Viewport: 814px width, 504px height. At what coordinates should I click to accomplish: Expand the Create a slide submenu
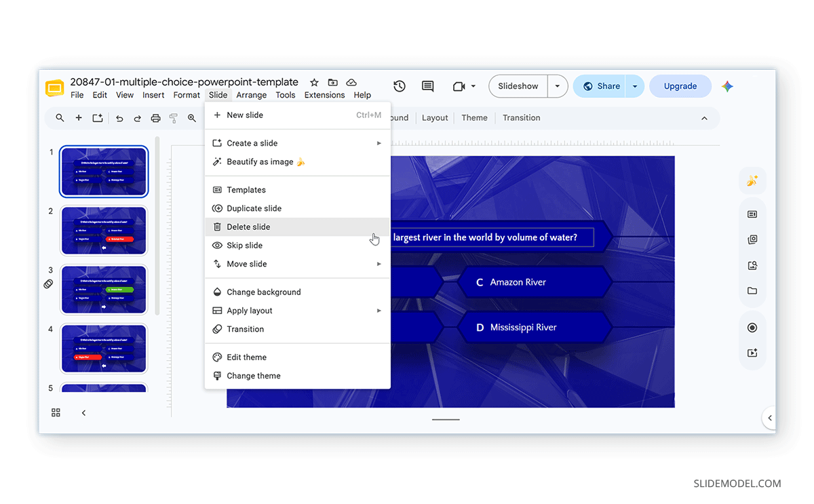point(379,143)
